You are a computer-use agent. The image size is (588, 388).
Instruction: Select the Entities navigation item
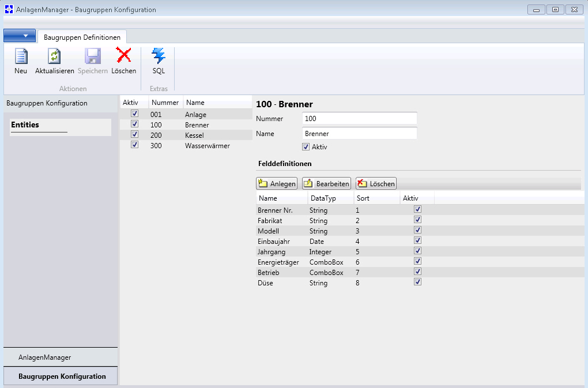(61, 127)
